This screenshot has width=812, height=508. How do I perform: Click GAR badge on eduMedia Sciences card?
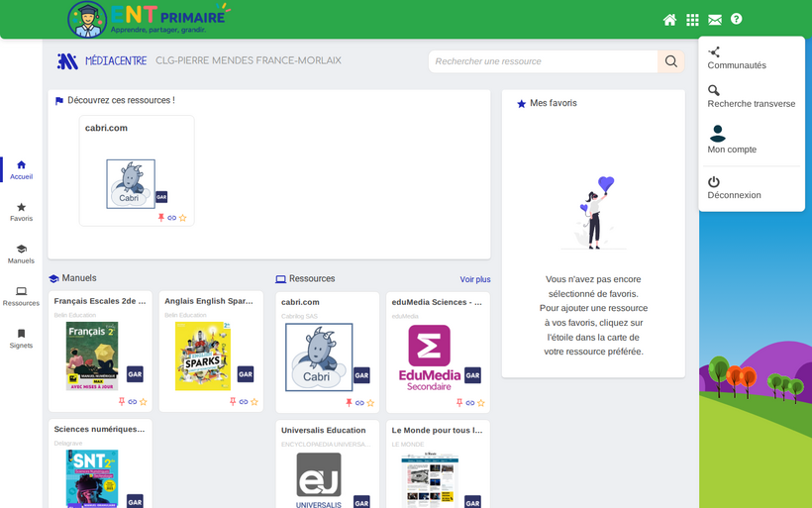[x=472, y=375]
